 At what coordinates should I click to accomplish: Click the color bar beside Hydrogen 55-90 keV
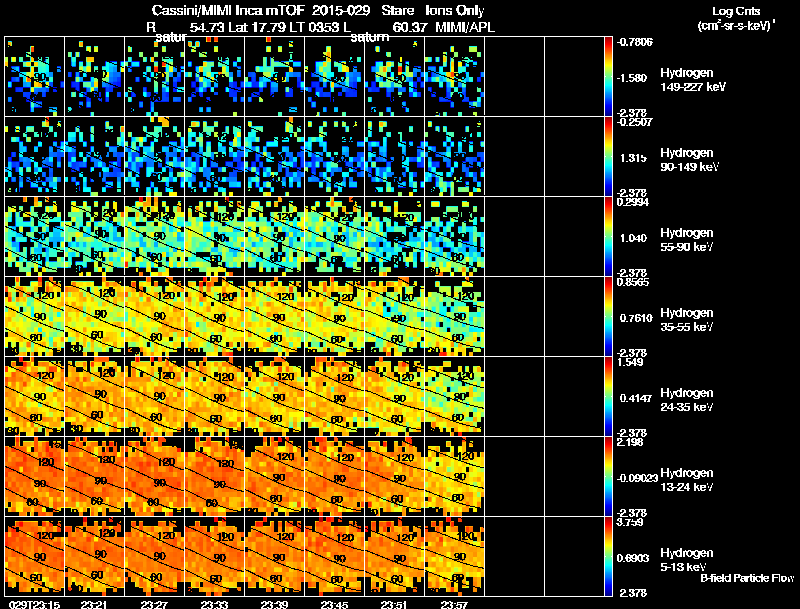click(x=609, y=236)
